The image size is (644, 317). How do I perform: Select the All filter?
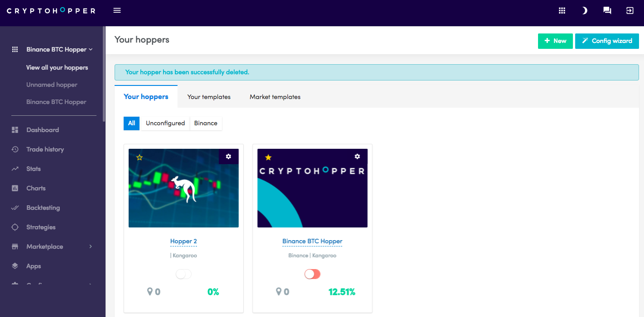point(132,123)
